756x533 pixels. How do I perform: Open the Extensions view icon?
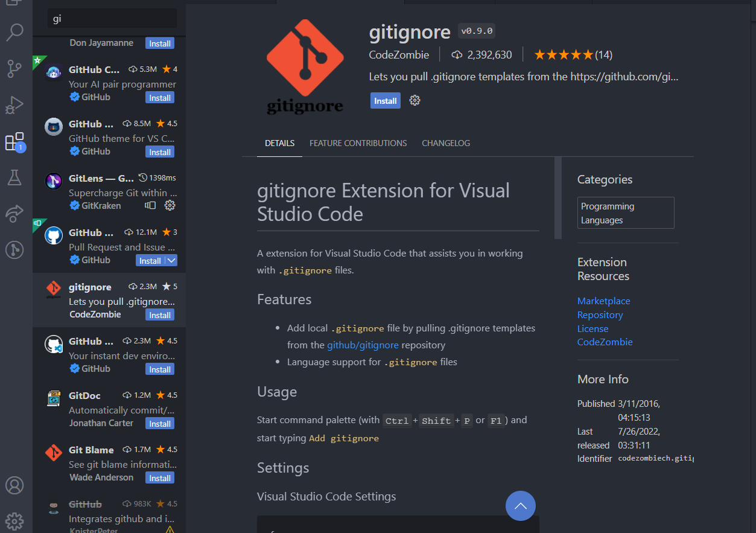coord(14,142)
